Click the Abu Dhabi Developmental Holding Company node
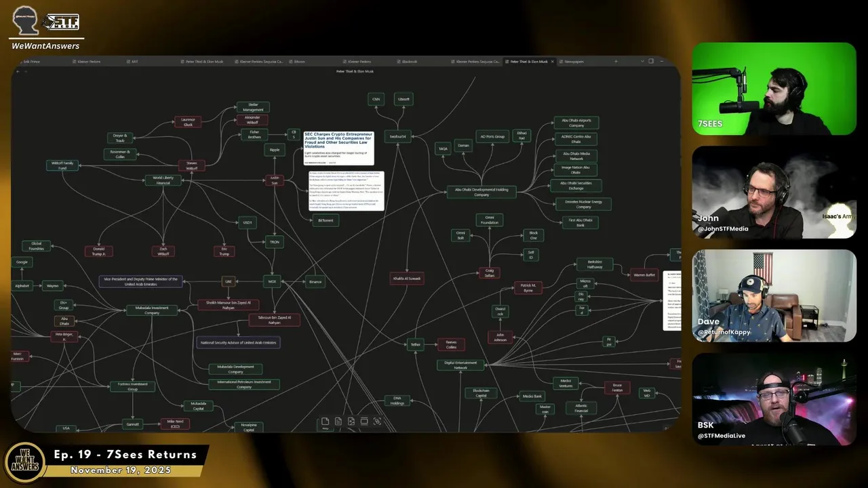Screen dimensions: 868x488 481,192
